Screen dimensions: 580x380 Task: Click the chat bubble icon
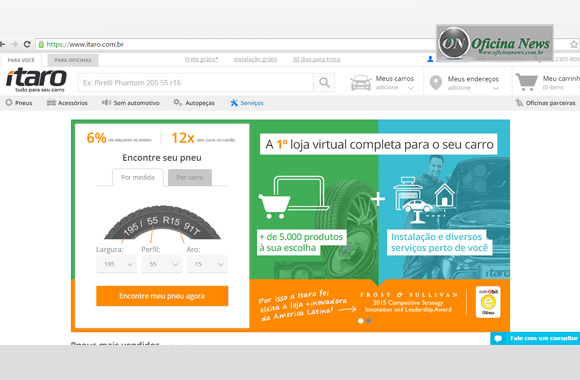pyautogui.click(x=498, y=339)
